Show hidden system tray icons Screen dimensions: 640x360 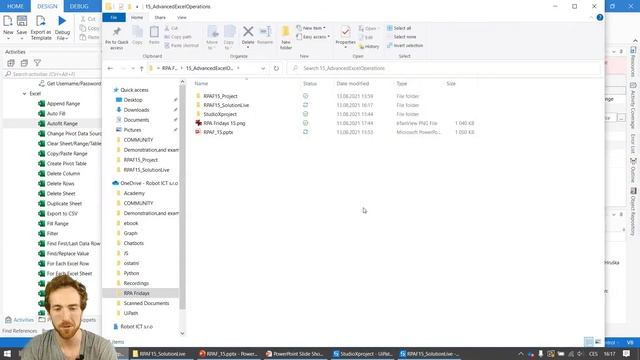[521, 354]
